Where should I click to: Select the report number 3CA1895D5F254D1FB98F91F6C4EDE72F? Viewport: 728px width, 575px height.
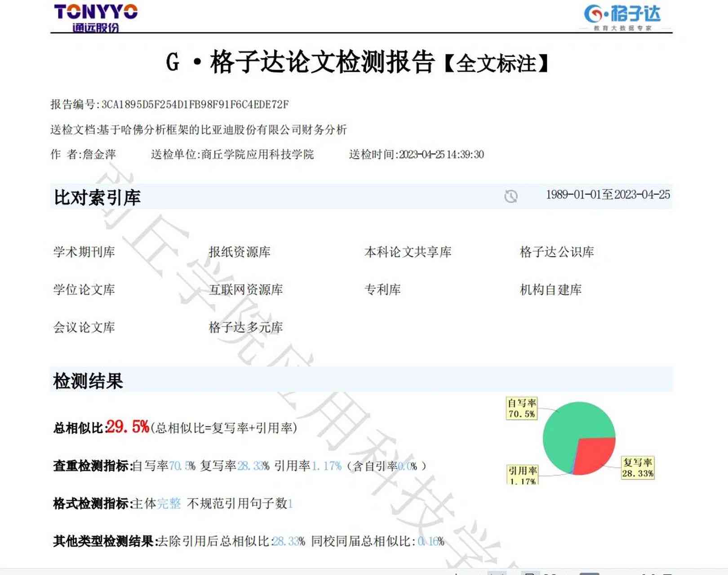(x=195, y=105)
